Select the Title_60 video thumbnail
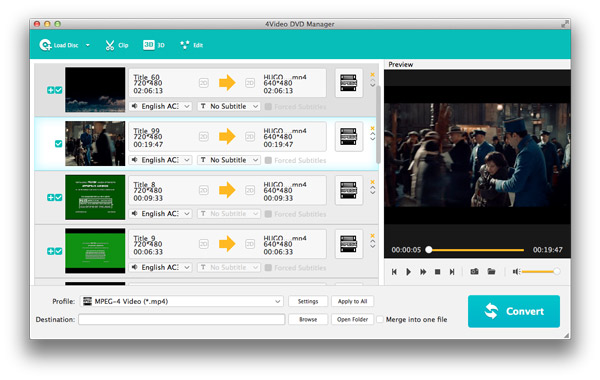The width and height of the screenshot is (600, 380). (95, 90)
